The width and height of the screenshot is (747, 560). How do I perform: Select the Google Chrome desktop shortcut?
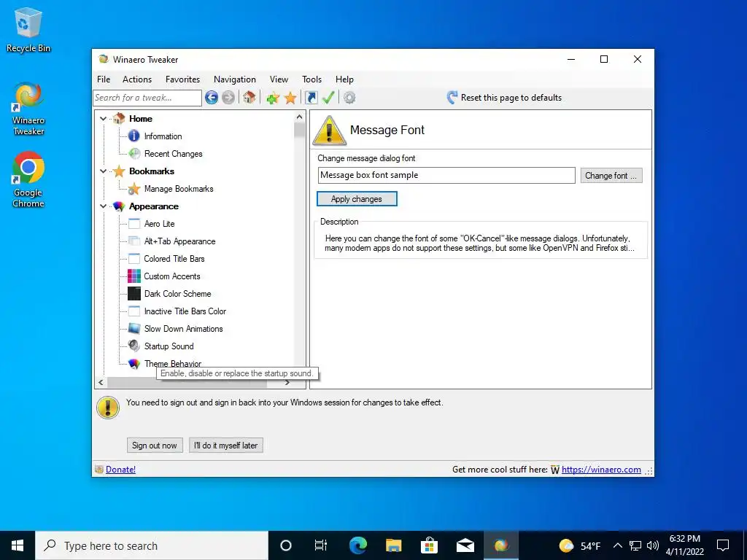[x=28, y=180]
